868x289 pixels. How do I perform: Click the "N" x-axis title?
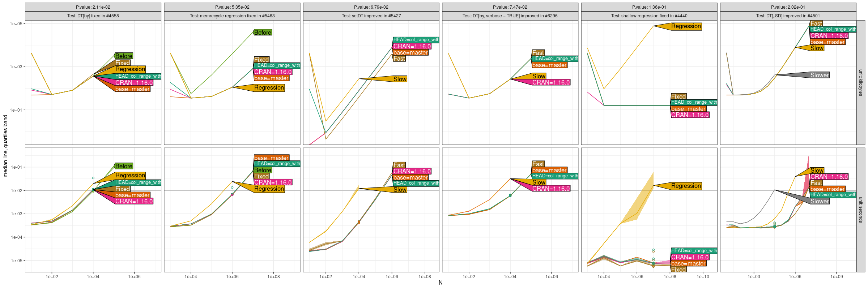(441, 283)
